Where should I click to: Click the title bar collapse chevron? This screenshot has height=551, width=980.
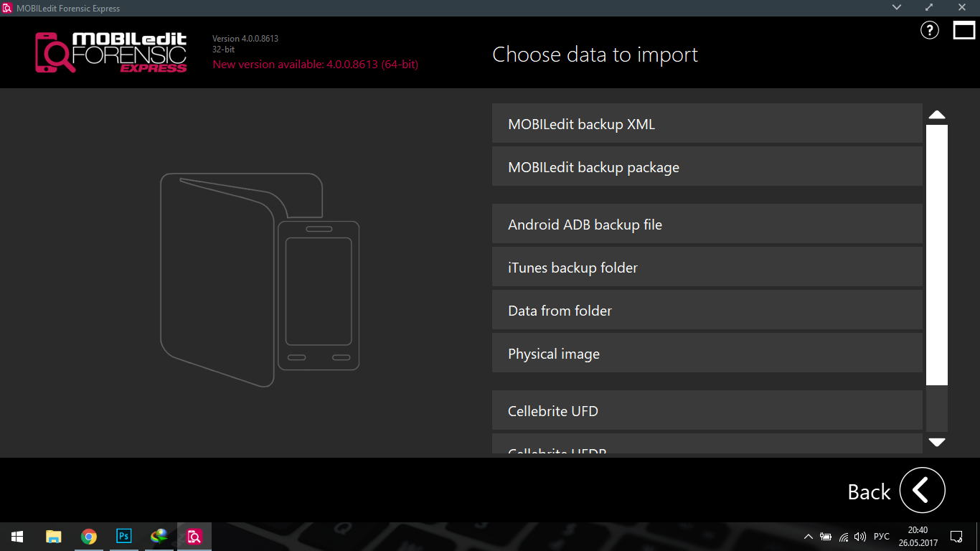(x=897, y=7)
